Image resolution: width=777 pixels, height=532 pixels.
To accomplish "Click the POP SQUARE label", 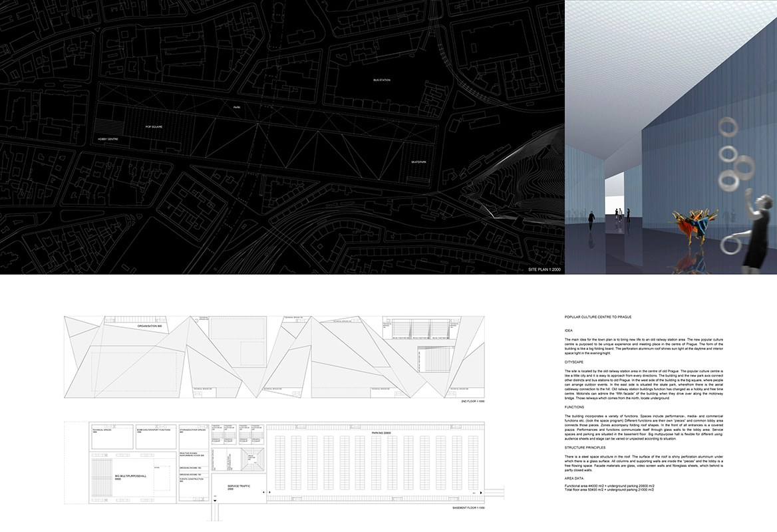I will [154, 126].
